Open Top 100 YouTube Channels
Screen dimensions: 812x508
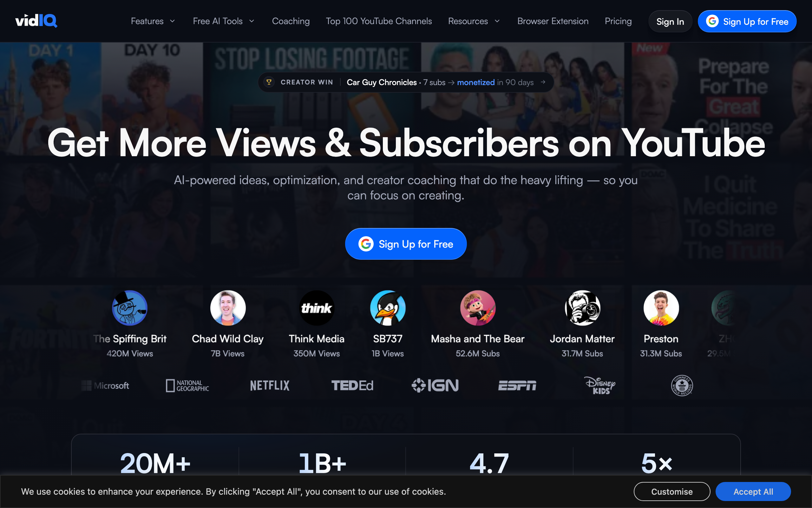coord(379,21)
